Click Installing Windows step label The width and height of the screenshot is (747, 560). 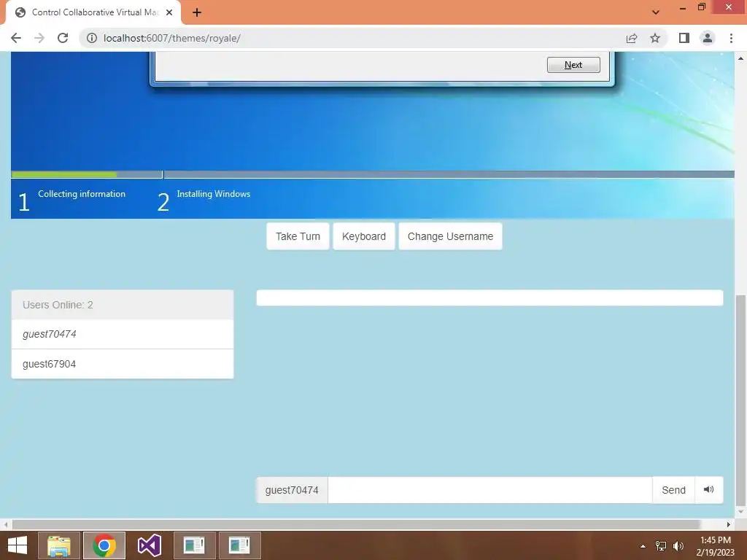coord(214,194)
